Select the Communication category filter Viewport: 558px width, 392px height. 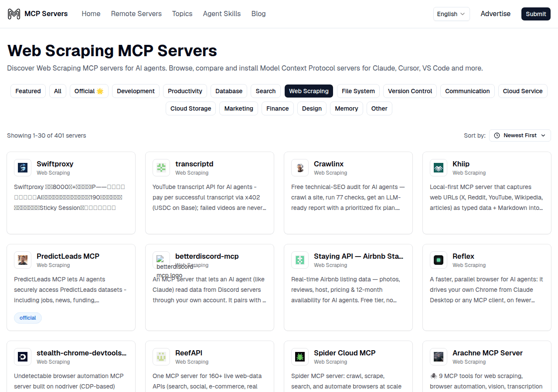click(467, 91)
